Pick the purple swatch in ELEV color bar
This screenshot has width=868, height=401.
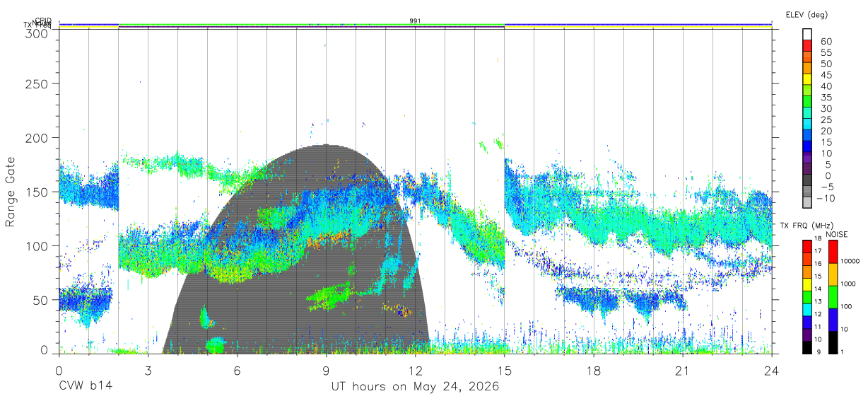pos(807,158)
